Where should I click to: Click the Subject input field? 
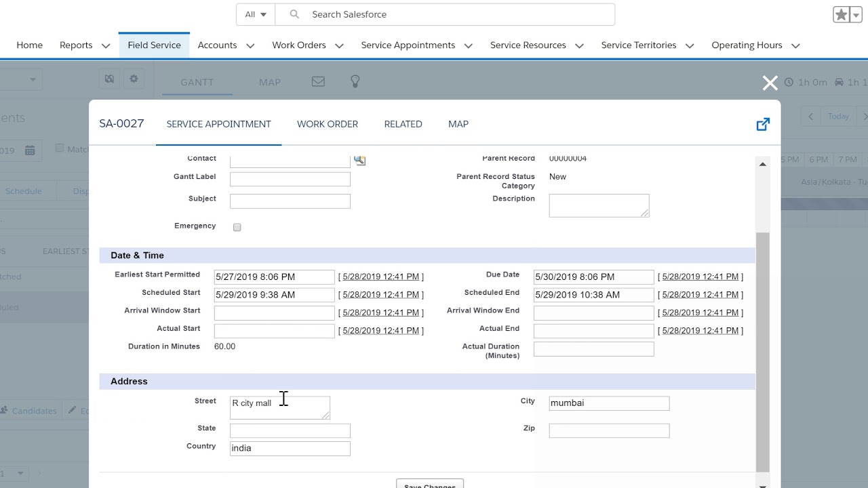click(x=290, y=201)
